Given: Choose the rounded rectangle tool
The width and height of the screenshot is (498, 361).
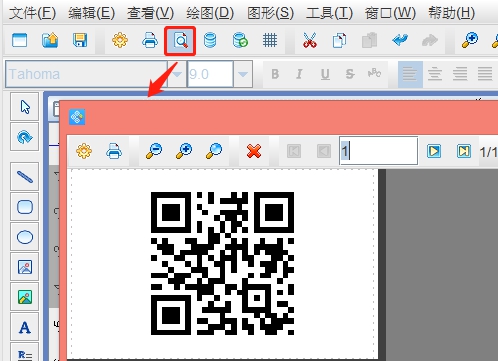Looking at the screenshot, I should (x=25, y=207).
